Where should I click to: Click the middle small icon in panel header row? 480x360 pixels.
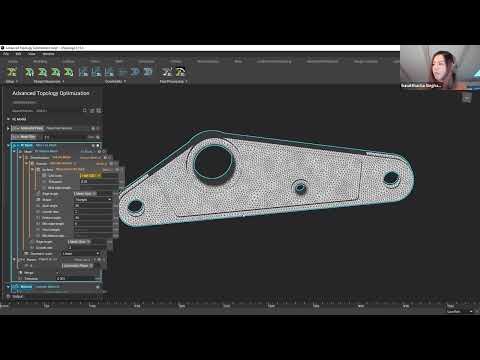pos(92,110)
